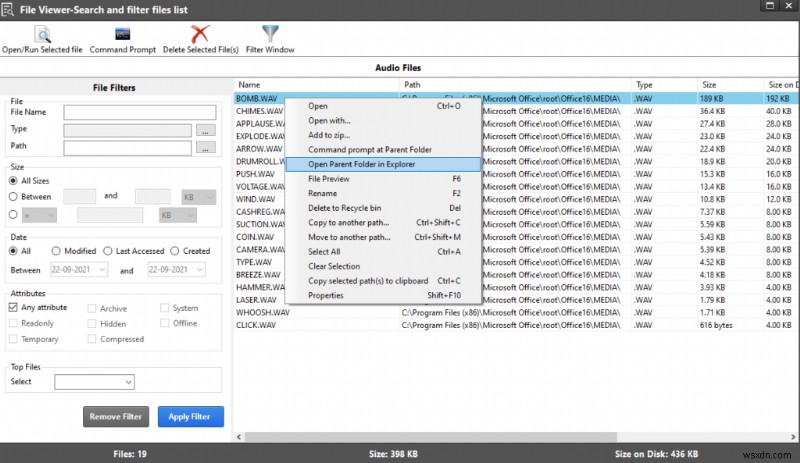Viewport: 800px width, 463px height.
Task: Click the File Viewer app icon in title bar
Action: coord(7,9)
